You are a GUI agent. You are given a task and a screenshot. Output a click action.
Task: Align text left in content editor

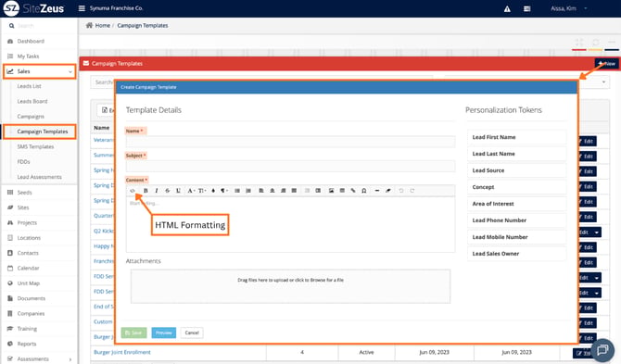coord(261,191)
